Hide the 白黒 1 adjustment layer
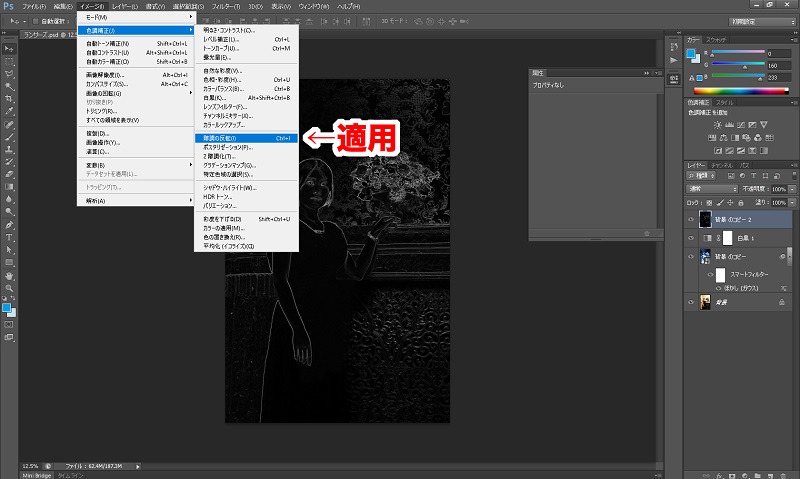This screenshot has height=479, width=800. [x=691, y=238]
